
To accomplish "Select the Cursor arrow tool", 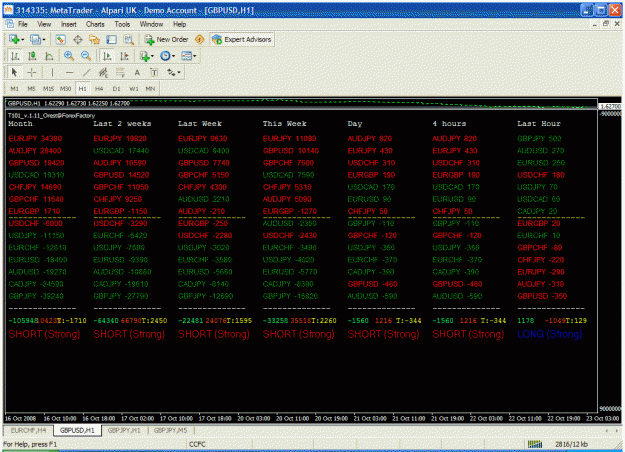I will [x=14, y=73].
